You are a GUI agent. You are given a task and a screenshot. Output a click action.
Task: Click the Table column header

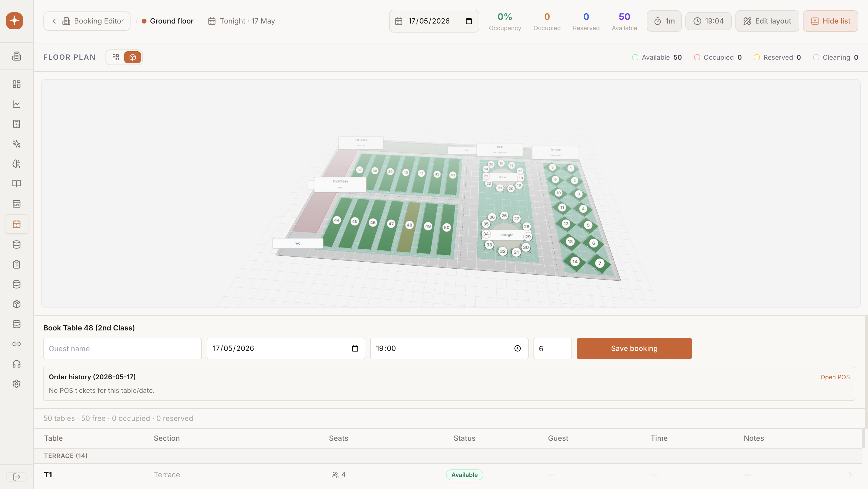coord(53,438)
